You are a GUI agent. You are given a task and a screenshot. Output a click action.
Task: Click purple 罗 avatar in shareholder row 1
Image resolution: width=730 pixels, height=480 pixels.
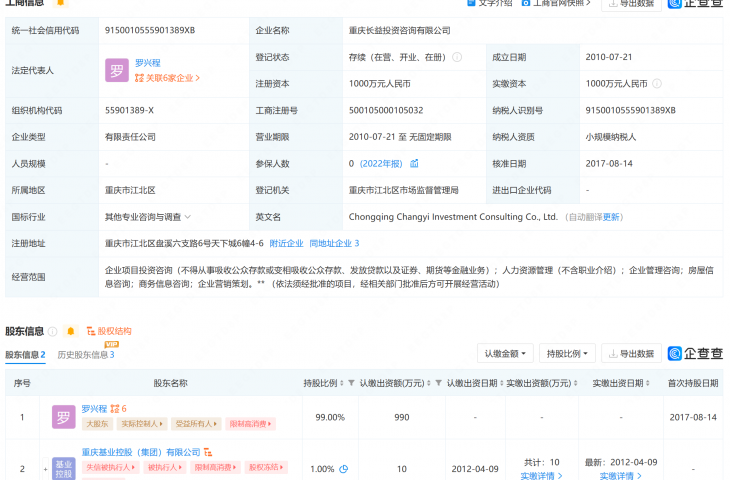click(x=64, y=417)
